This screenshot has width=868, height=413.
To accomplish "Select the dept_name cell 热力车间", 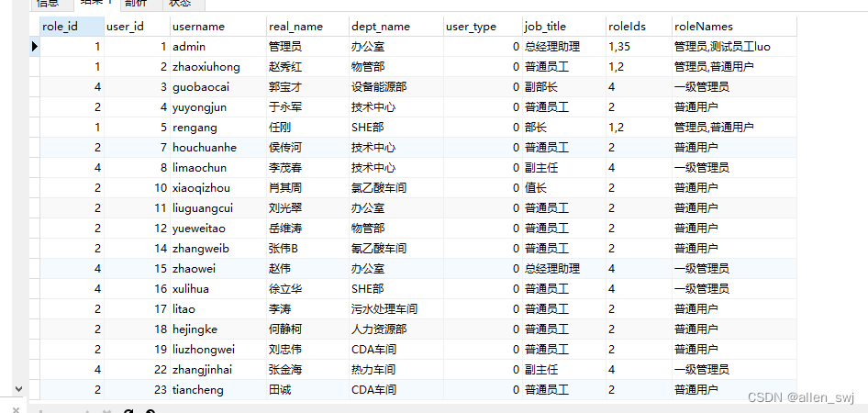I will (396, 369).
